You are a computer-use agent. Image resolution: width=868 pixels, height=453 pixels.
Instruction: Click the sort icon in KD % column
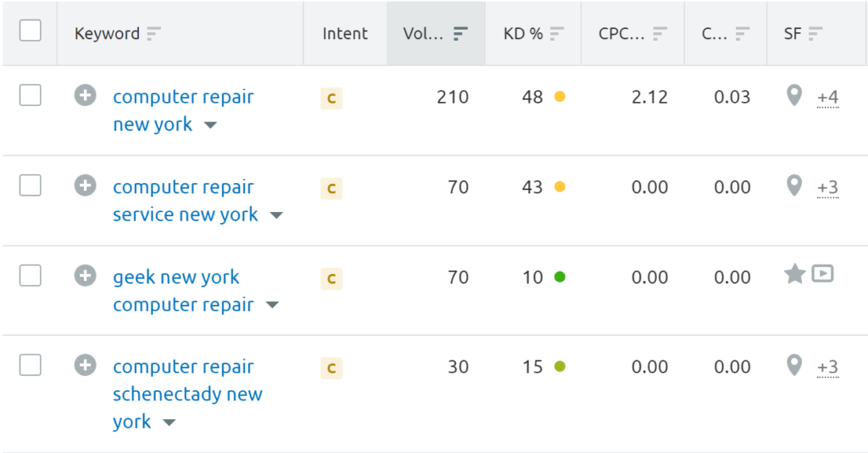click(556, 34)
